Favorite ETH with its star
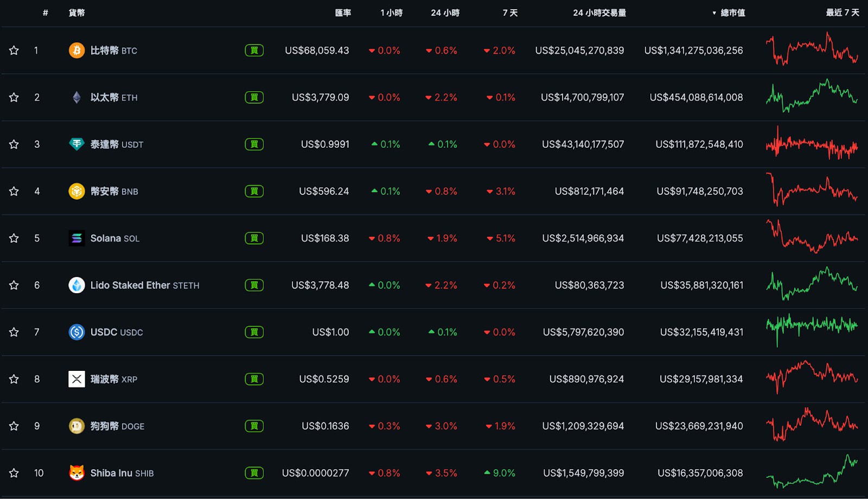 pyautogui.click(x=14, y=97)
